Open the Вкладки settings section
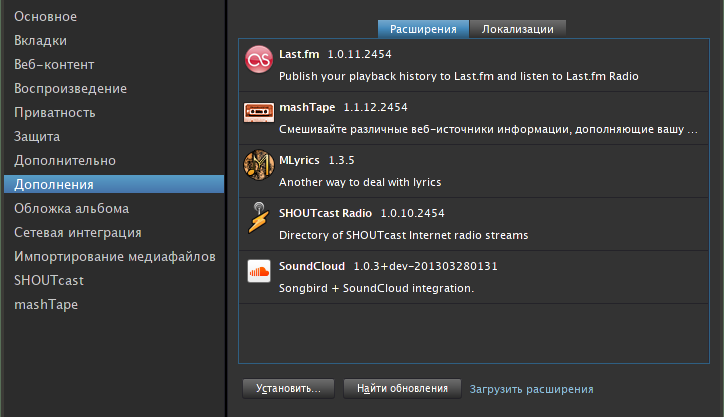 pos(40,41)
